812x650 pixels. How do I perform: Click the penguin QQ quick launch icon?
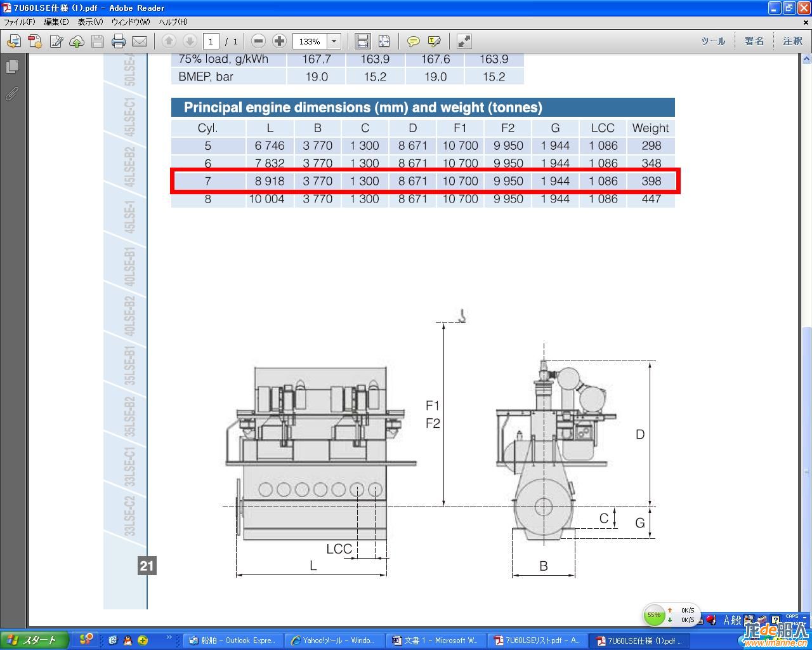click(x=128, y=640)
